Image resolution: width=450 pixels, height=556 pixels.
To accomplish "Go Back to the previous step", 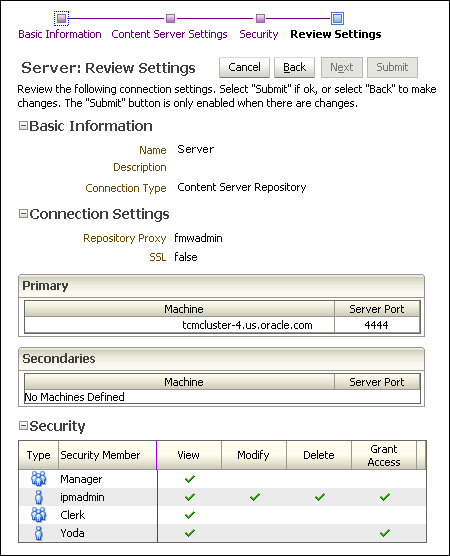I will pos(294,67).
